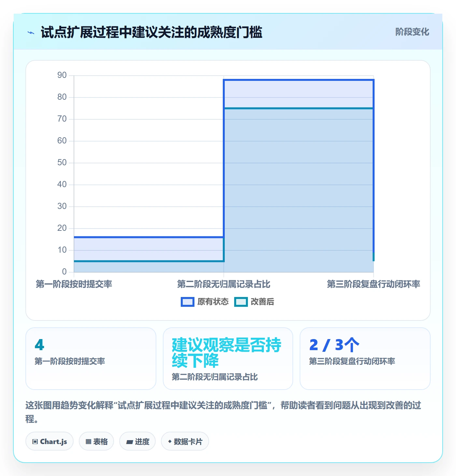456x476 pixels.
Task: Select the Chart.js tag chip
Action: point(50,441)
